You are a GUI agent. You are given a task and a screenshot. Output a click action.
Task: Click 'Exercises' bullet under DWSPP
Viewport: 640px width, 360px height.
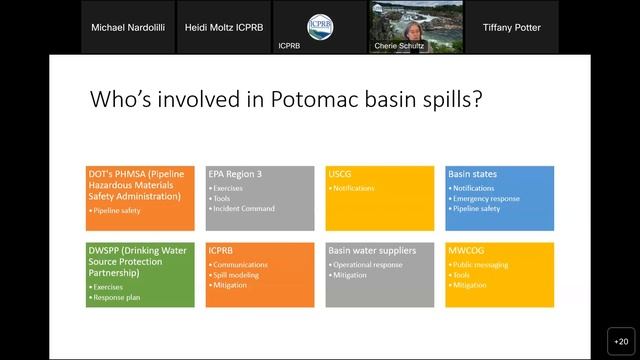click(x=108, y=287)
